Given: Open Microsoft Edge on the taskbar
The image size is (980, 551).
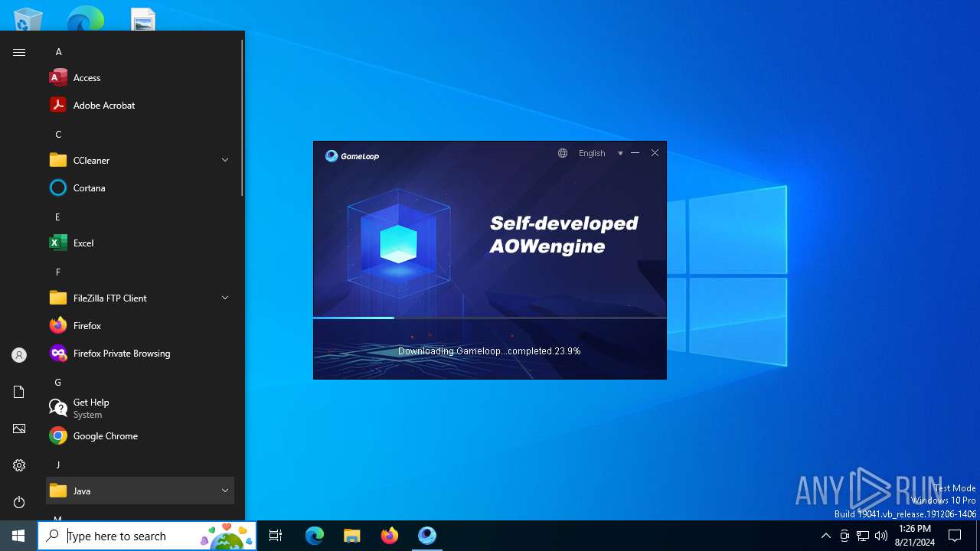Looking at the screenshot, I should pos(315,536).
